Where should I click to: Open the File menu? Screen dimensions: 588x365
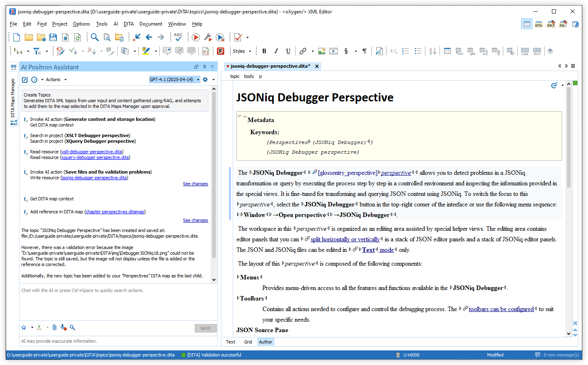(13, 24)
